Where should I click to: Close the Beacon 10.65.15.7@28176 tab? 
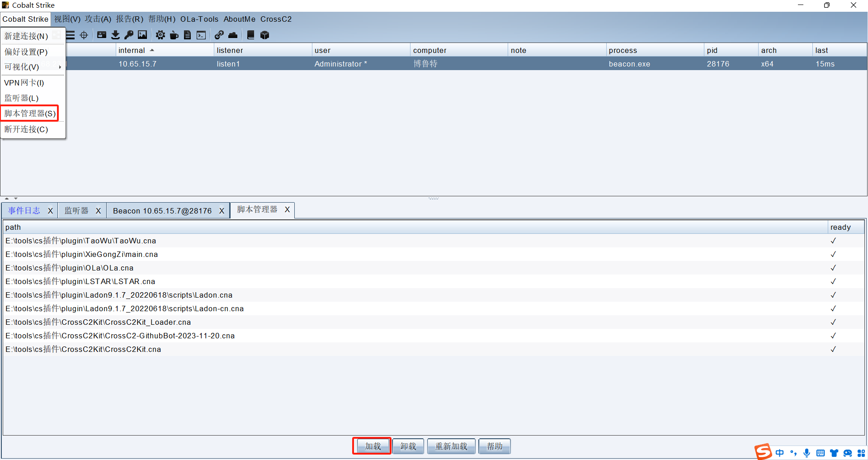tap(222, 211)
